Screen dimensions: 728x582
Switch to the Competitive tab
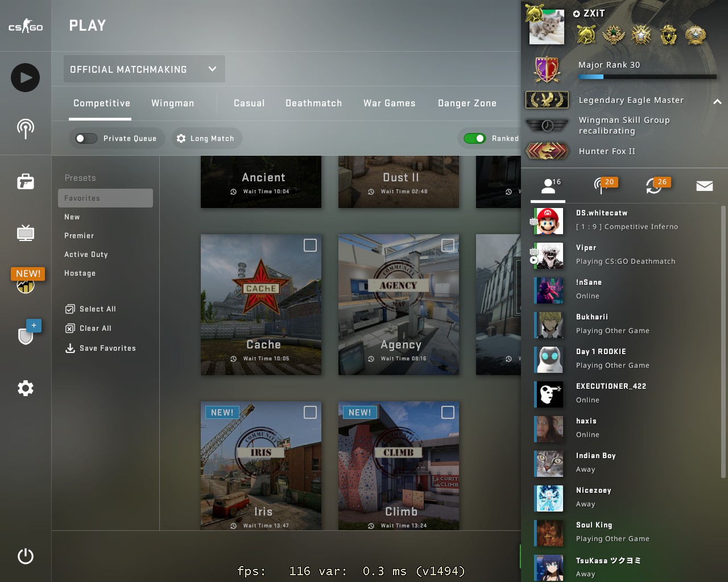[102, 103]
